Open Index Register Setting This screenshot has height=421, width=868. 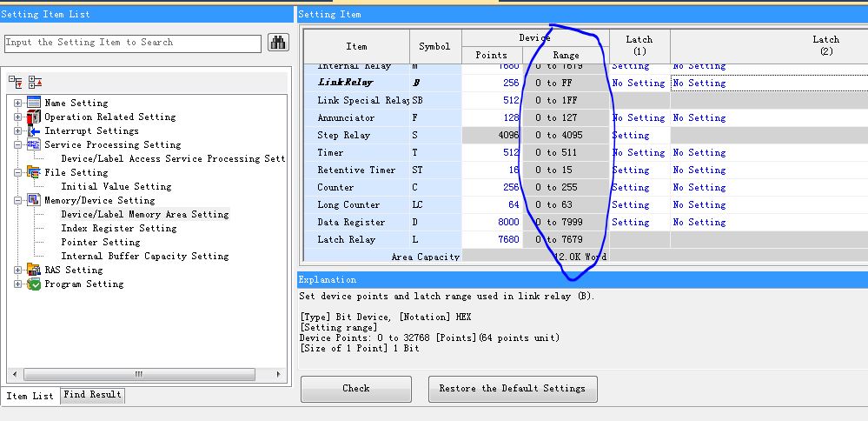click(118, 228)
